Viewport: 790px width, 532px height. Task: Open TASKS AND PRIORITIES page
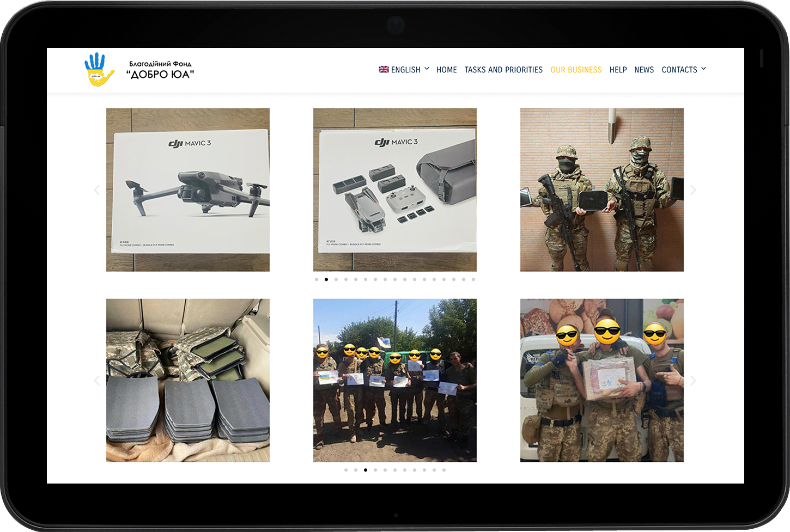tap(503, 70)
